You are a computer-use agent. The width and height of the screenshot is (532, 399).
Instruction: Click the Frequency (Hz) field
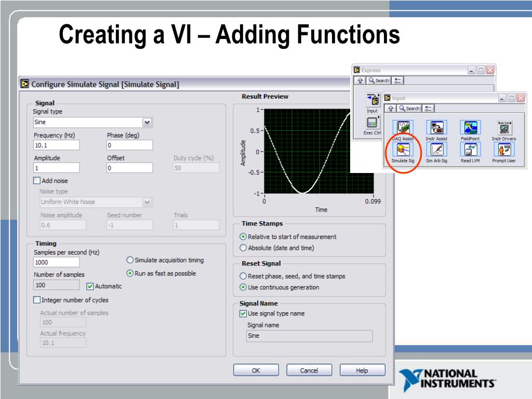56,145
